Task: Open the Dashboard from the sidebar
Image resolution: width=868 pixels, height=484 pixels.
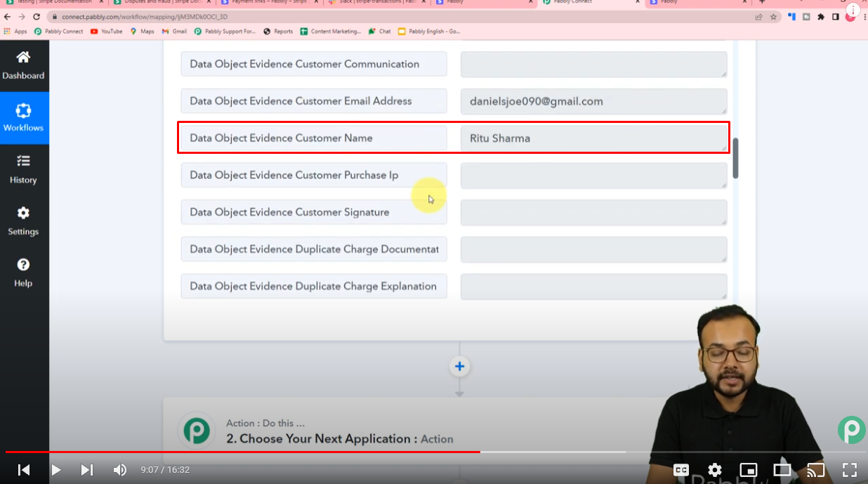Action: [24, 65]
